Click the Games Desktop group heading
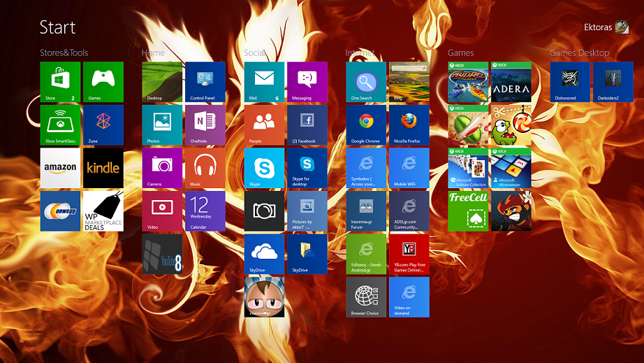 coord(579,52)
